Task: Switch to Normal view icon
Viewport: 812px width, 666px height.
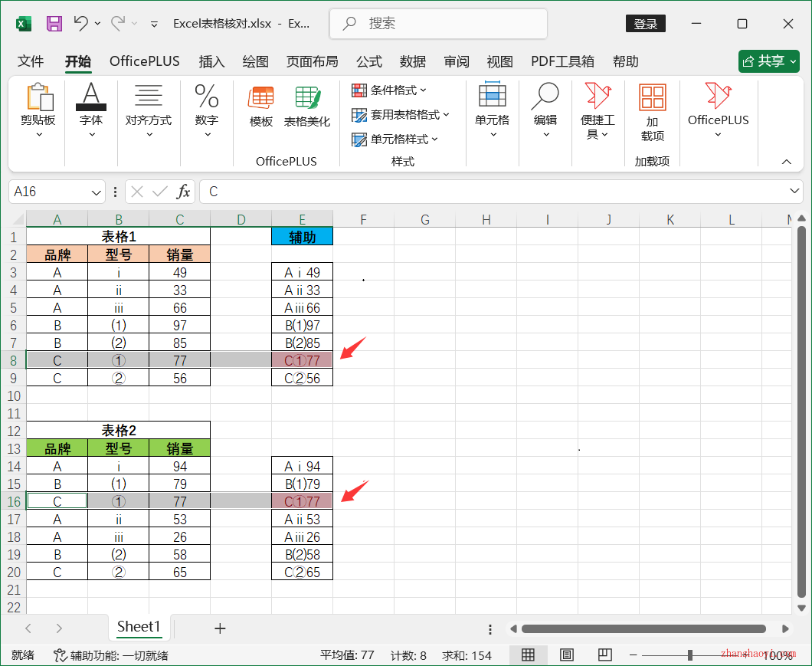Action: [529, 655]
